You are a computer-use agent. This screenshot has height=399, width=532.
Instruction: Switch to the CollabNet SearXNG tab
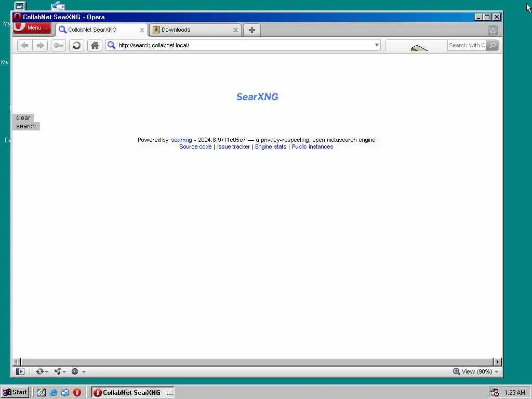tap(102, 30)
